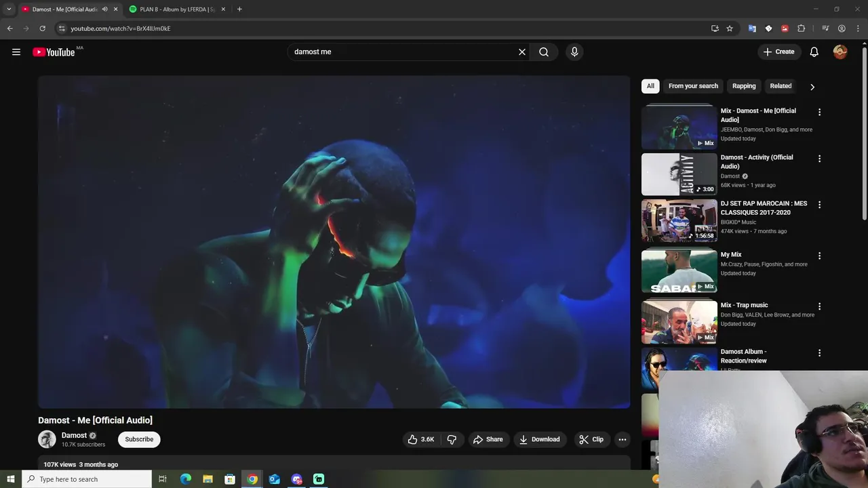Screen dimensions: 868x488
Task: Open the Damost channel avatar
Action: tap(47, 439)
